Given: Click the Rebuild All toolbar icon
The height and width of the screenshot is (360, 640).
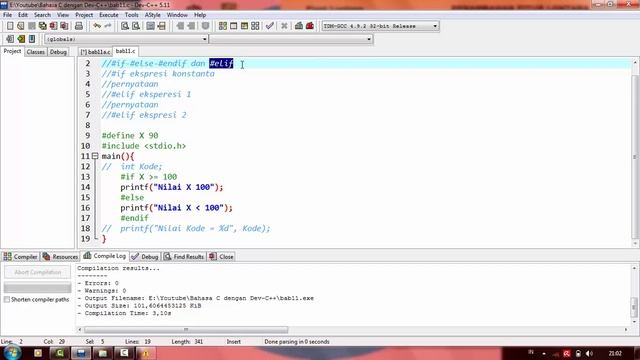Looking at the screenshot, I should pos(255,26).
